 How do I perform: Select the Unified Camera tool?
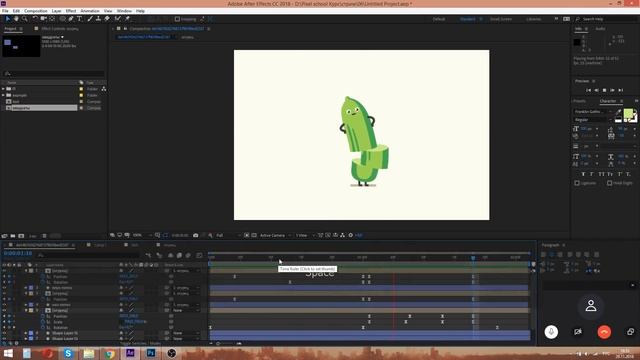pyautogui.click(x=44, y=19)
